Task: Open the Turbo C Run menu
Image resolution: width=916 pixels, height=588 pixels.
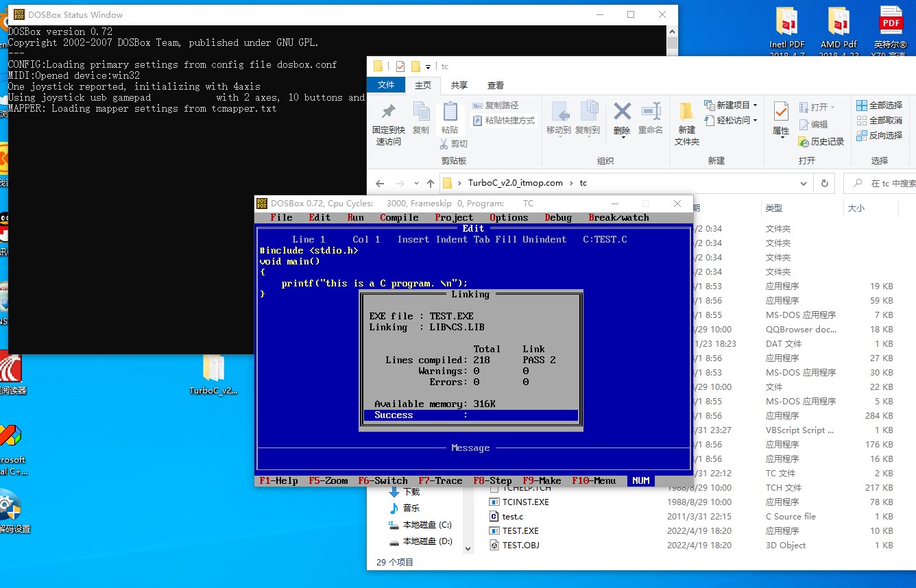Action: 355,218
